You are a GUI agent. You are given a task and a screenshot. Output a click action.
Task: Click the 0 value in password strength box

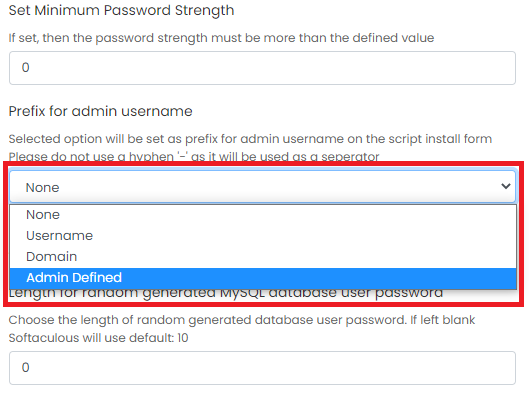(x=26, y=67)
